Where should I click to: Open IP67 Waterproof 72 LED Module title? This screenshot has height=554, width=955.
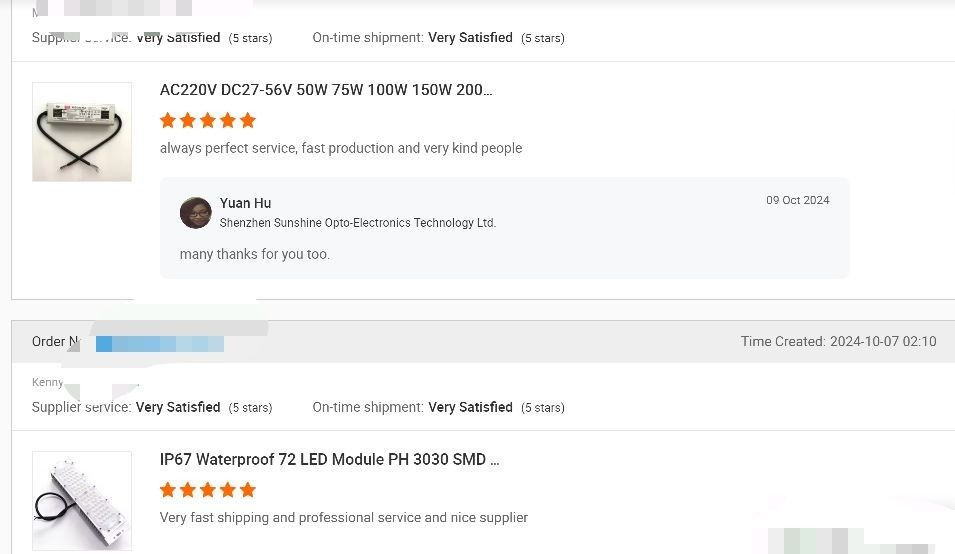pos(329,460)
